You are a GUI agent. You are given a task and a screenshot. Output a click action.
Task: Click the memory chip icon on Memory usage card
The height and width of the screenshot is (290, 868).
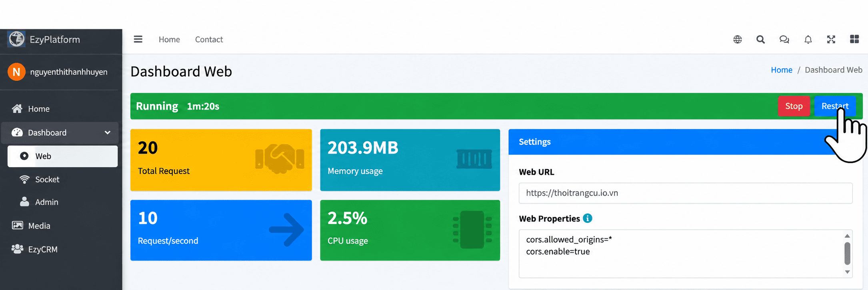point(474,159)
